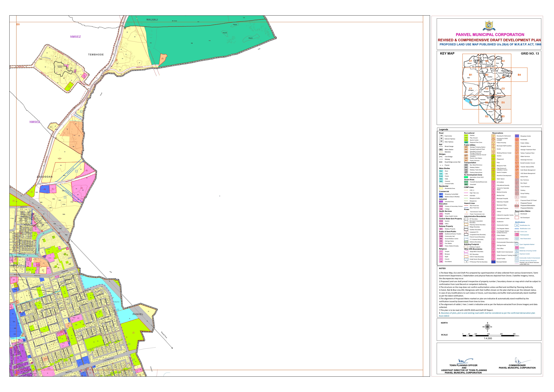Click the Slaughter House reservation icon
Image resolution: width=554 pixels, height=392 pixels.
(517, 146)
